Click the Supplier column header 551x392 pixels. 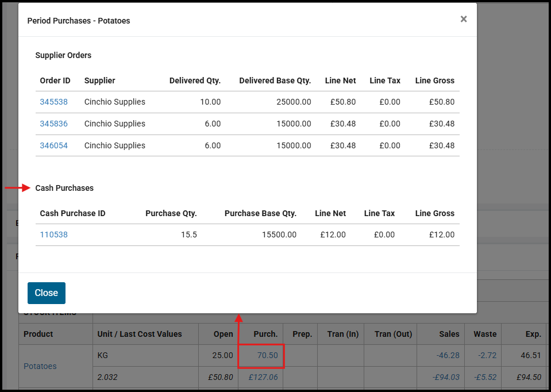[99, 80]
